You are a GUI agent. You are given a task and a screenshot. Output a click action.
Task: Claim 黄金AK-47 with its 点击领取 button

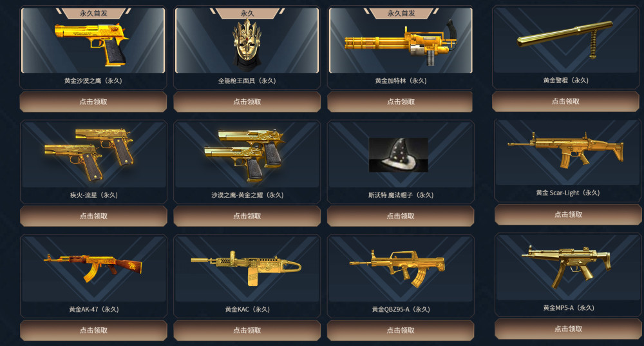[93, 330]
